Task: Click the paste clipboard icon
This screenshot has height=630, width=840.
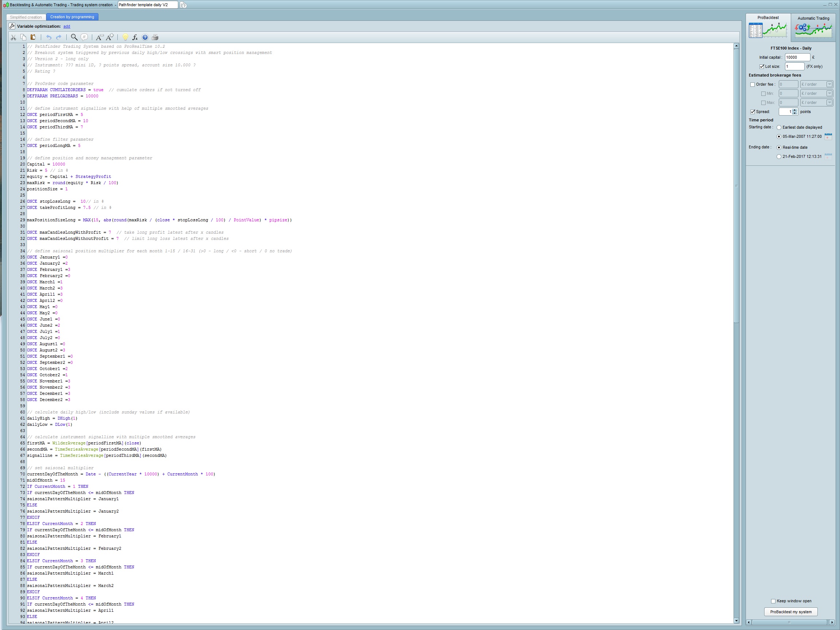Action: 33,37
